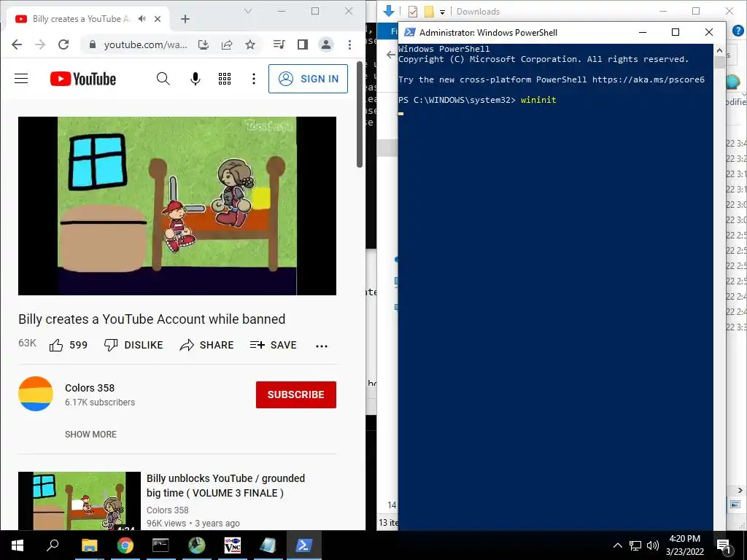Select the Billy creates a YouTube tab
The image size is (747, 560).
tap(88, 19)
